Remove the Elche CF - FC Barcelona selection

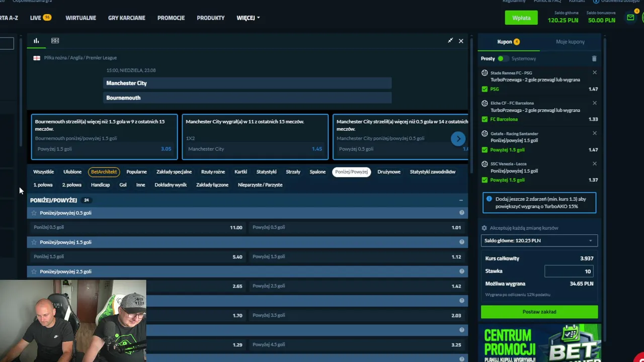click(x=595, y=103)
